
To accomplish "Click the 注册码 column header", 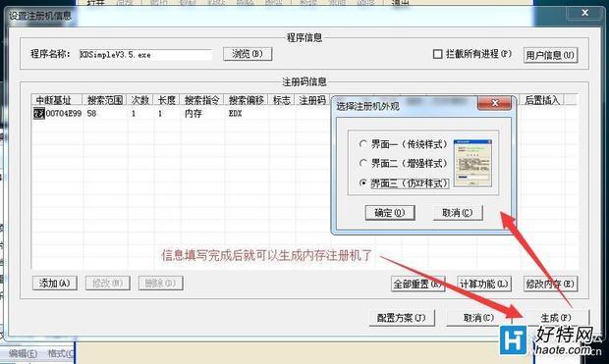I will pyautogui.click(x=312, y=100).
